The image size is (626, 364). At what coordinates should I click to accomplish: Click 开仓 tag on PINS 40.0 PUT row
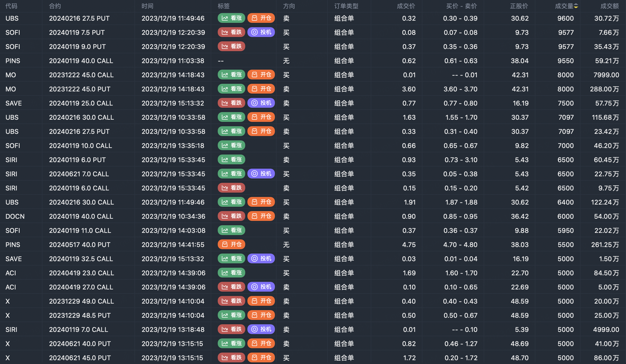(231, 245)
